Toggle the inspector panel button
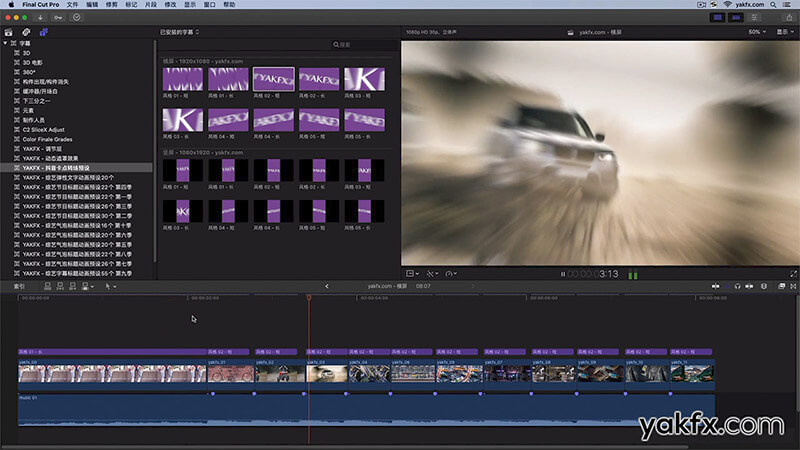Viewport: 800px width, 450px height. [x=754, y=17]
